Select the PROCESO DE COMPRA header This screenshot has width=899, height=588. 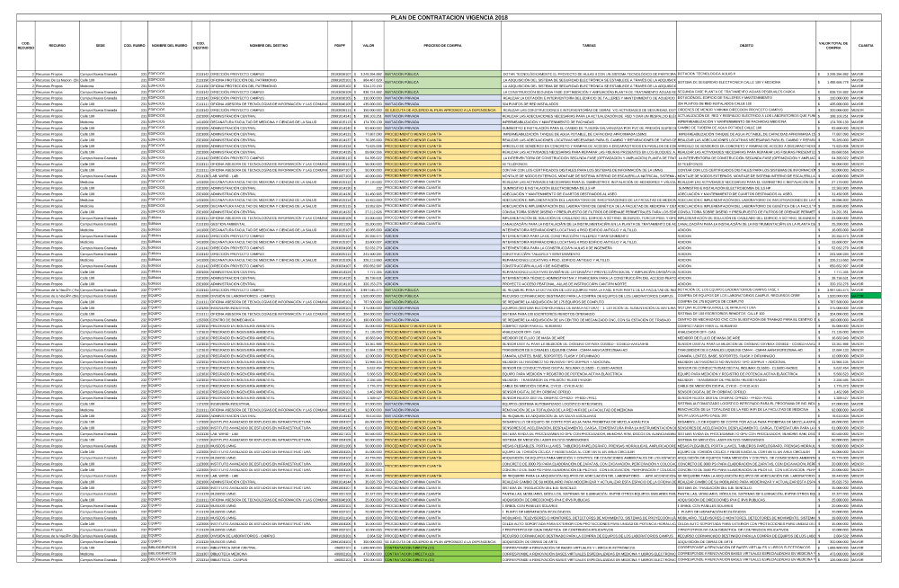pos(431,44)
